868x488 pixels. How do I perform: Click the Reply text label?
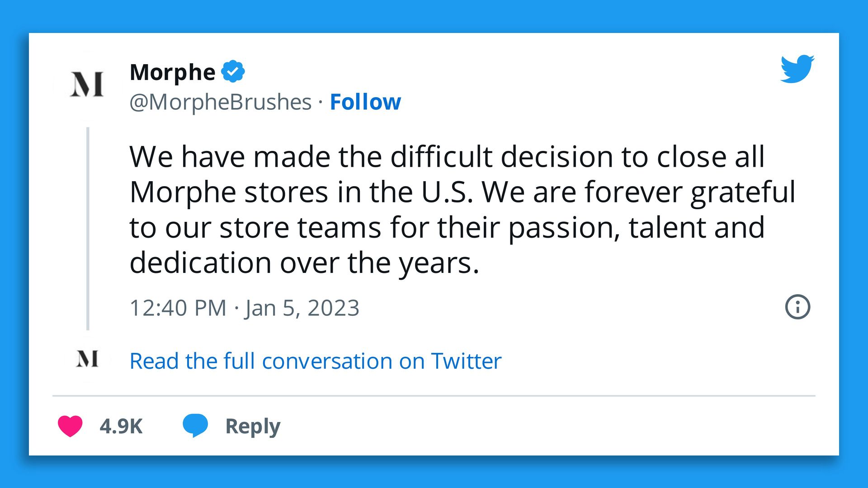pos(253,426)
